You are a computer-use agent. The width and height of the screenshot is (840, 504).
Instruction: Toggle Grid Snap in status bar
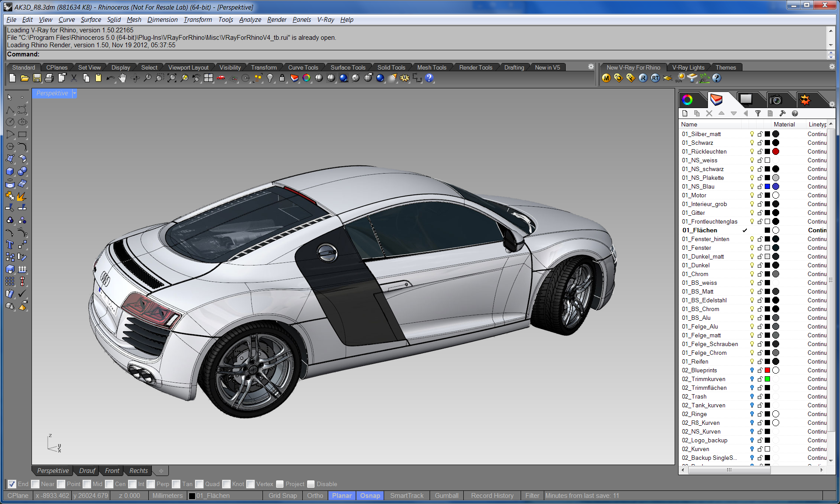283,496
